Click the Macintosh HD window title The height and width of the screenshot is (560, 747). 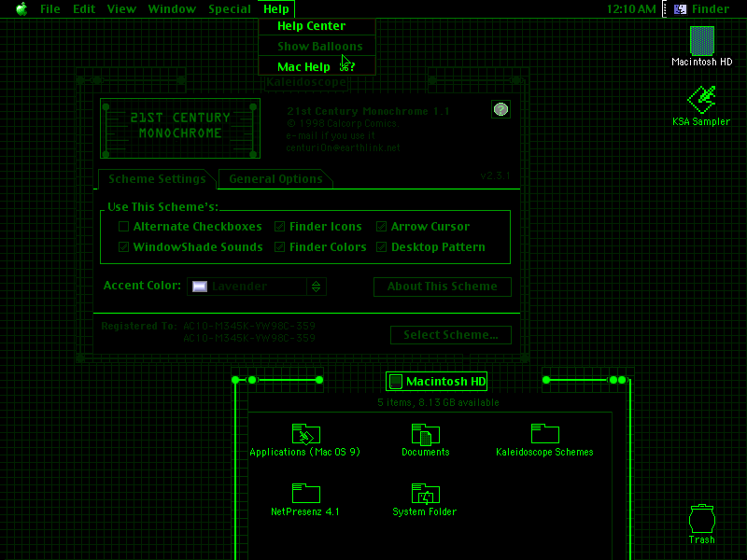coord(446,382)
